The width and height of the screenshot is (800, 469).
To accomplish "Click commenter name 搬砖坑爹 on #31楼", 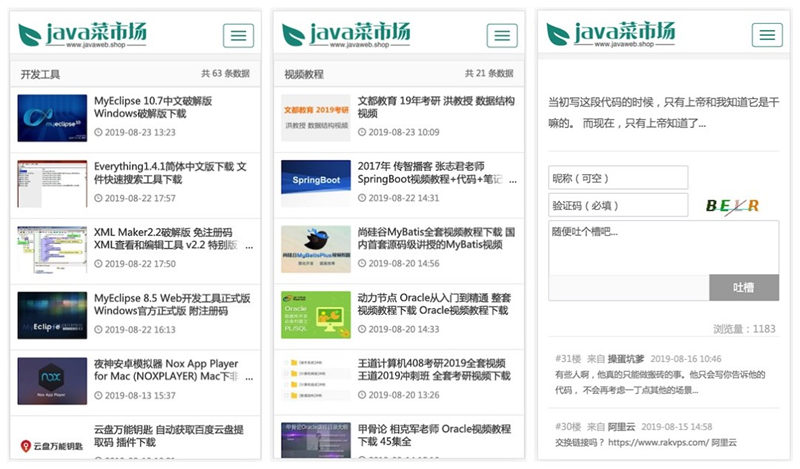I will [626, 359].
